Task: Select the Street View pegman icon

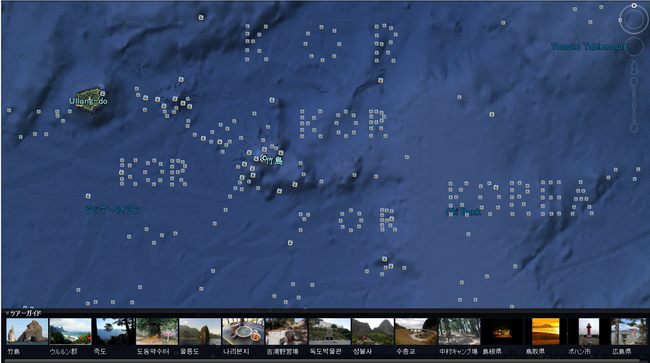Action: 634,68
